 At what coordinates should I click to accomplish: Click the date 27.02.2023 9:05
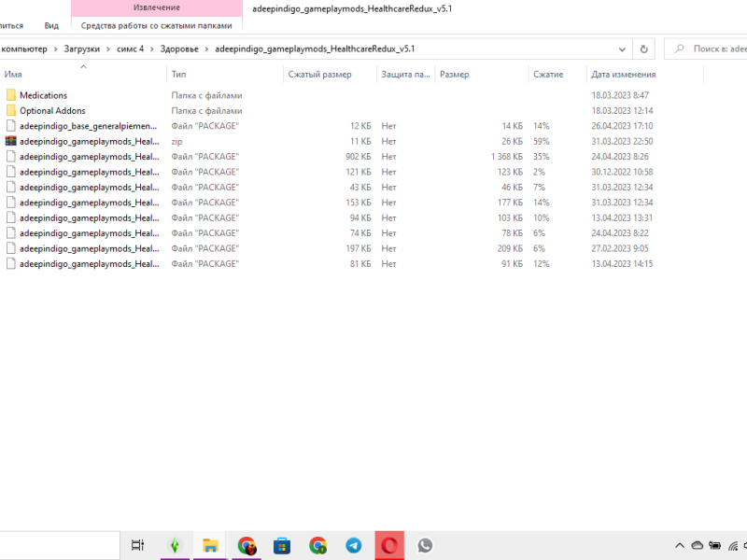click(x=620, y=248)
